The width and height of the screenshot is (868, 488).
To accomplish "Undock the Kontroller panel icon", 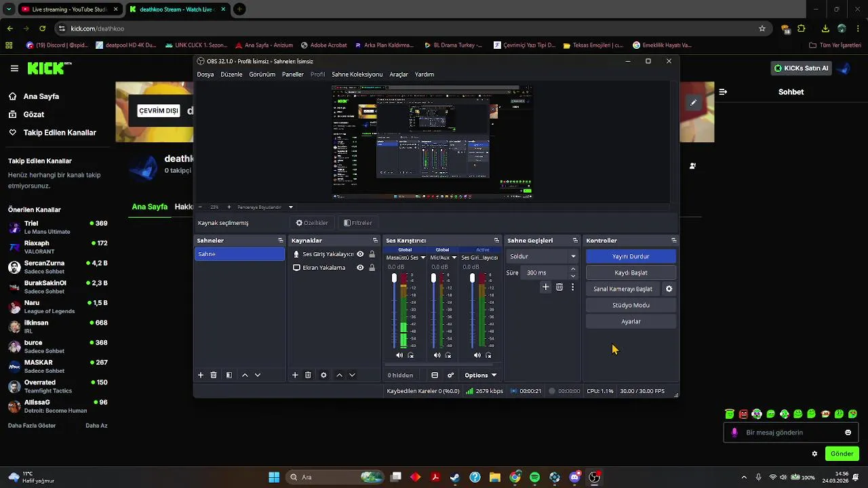I will pyautogui.click(x=673, y=241).
